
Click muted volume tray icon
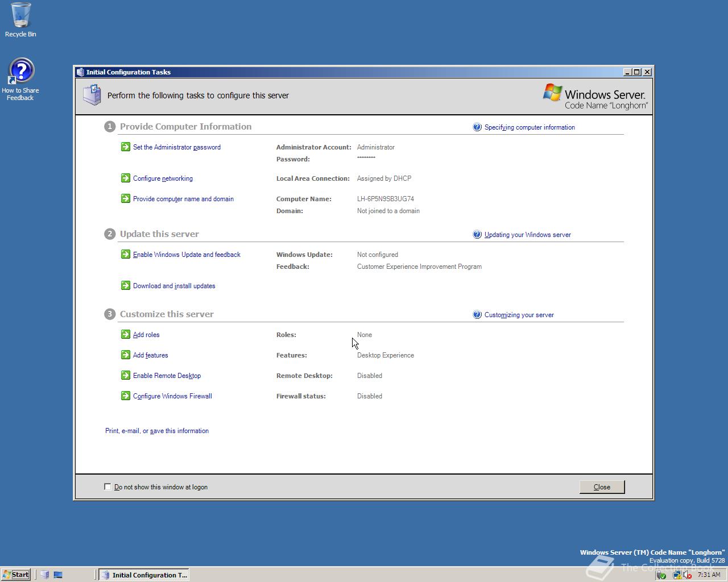pyautogui.click(x=688, y=575)
